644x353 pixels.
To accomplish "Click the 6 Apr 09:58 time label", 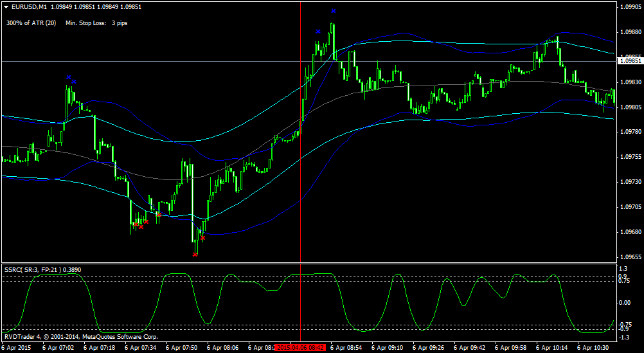I will pyautogui.click(x=510, y=348).
